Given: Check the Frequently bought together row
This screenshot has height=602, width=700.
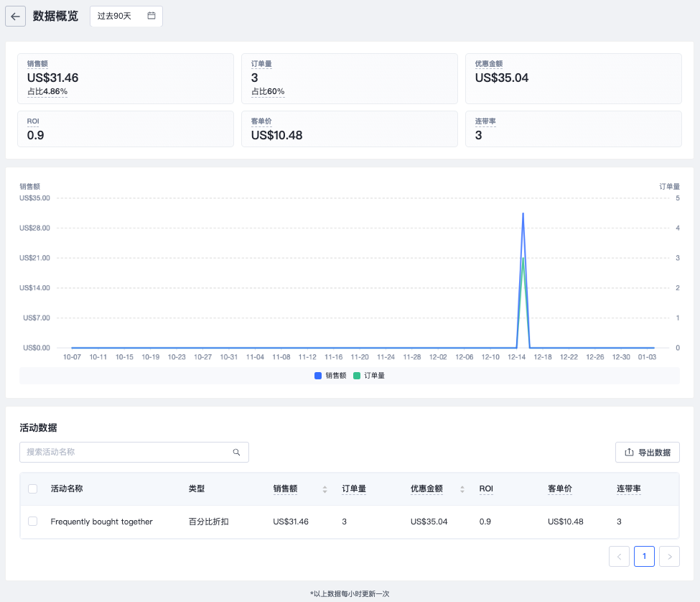Looking at the screenshot, I should pos(32,522).
